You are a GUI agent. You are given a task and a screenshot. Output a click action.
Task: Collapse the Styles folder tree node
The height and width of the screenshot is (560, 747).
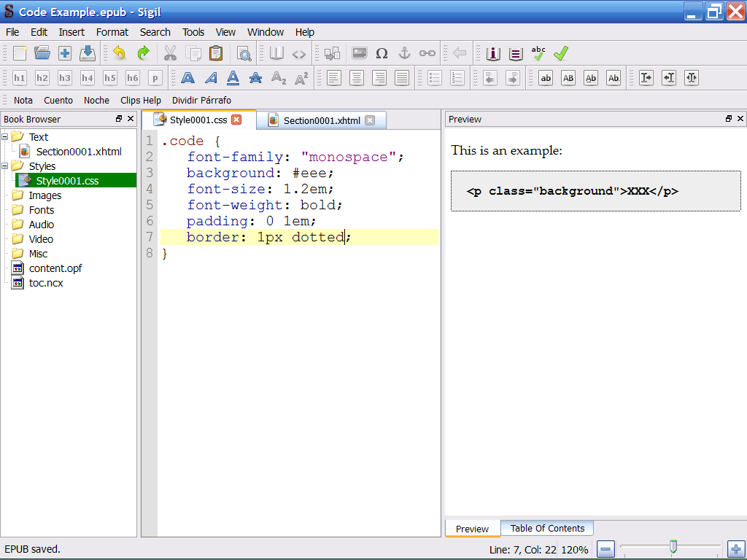(6, 166)
